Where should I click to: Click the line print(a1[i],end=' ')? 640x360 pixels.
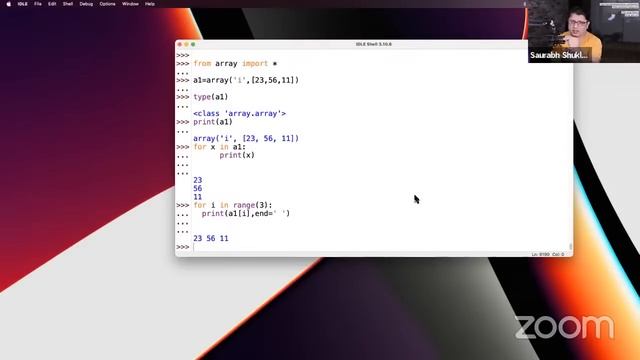tap(245, 213)
